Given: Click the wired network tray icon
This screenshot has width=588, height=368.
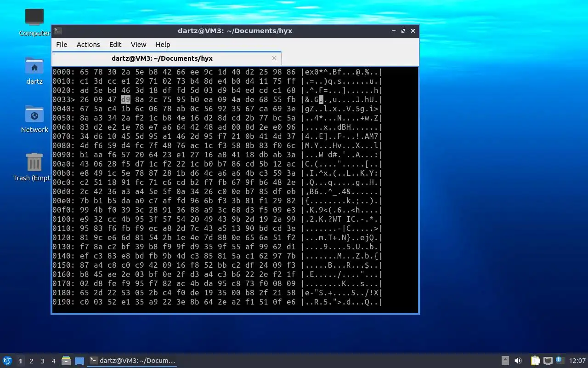Looking at the screenshot, I should point(548,361).
